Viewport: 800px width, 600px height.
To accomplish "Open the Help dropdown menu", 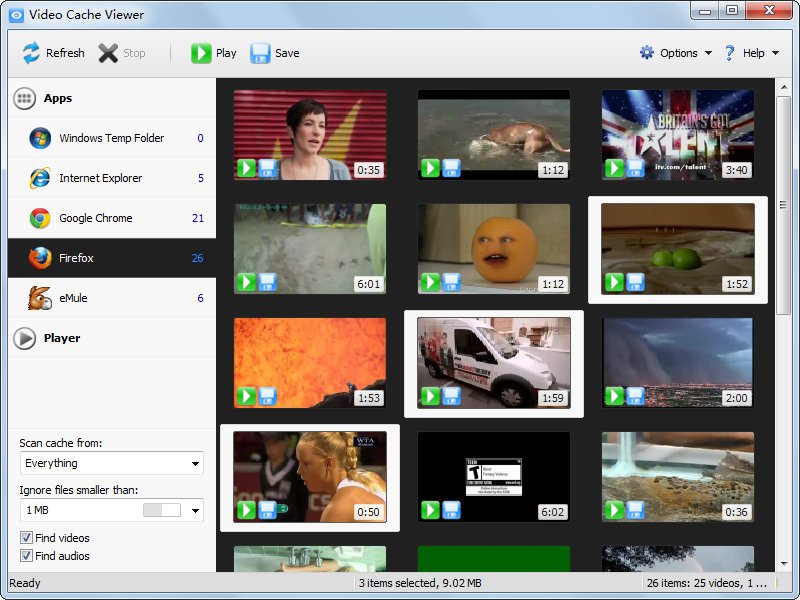I will pos(752,53).
